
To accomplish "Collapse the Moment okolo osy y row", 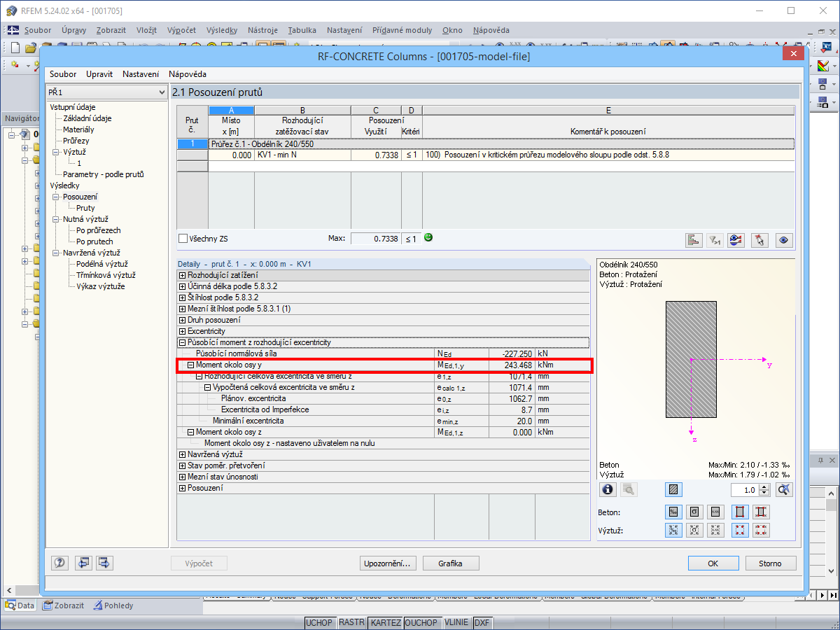I will point(191,365).
